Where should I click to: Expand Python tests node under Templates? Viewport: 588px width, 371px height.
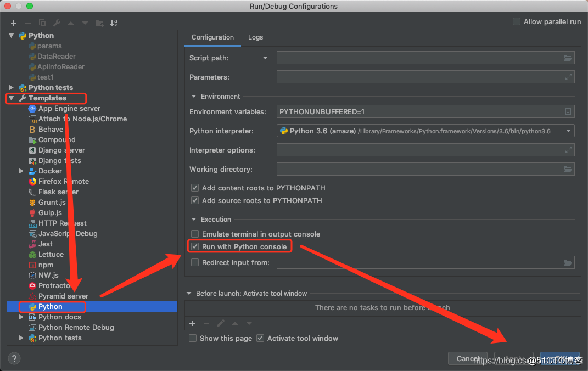pyautogui.click(x=21, y=338)
